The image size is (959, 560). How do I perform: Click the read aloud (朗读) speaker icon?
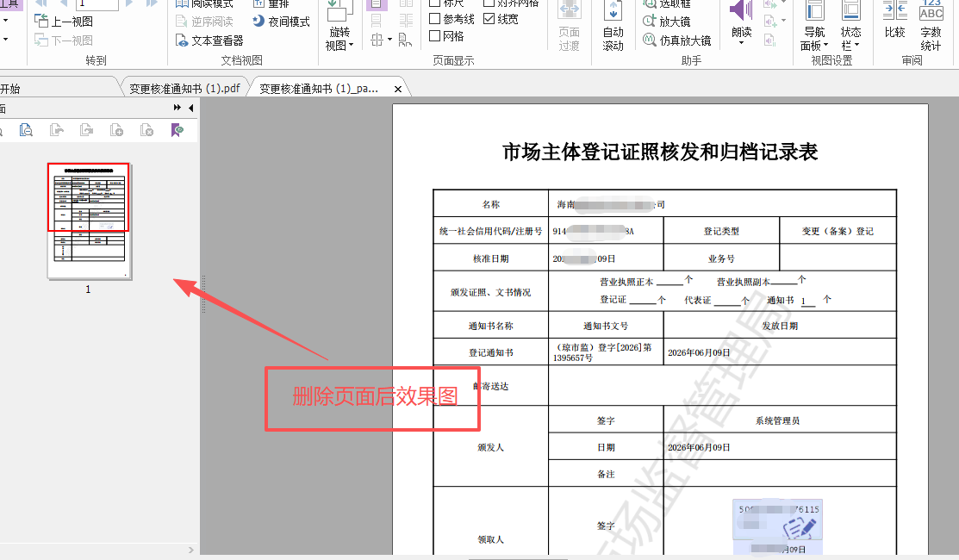pyautogui.click(x=741, y=11)
